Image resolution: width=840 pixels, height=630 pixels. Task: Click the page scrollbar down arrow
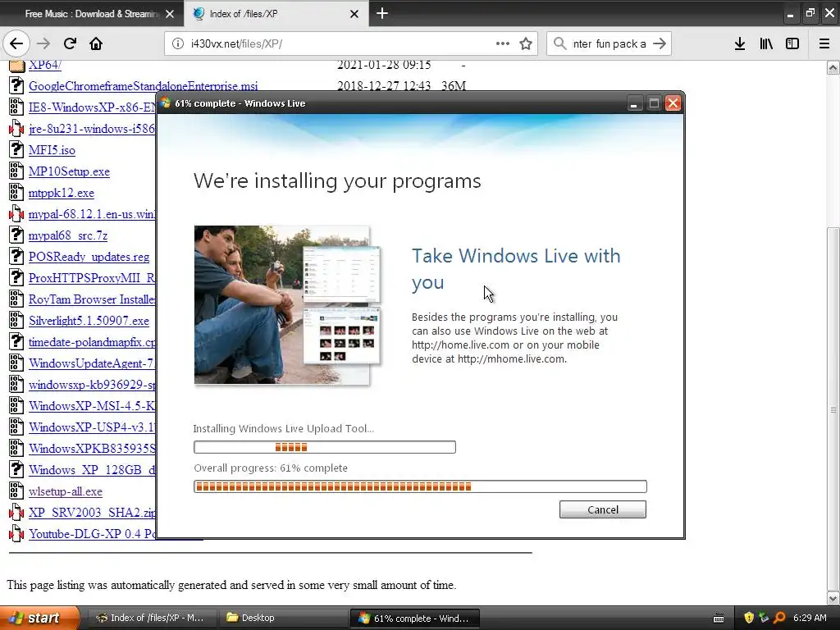(833, 598)
